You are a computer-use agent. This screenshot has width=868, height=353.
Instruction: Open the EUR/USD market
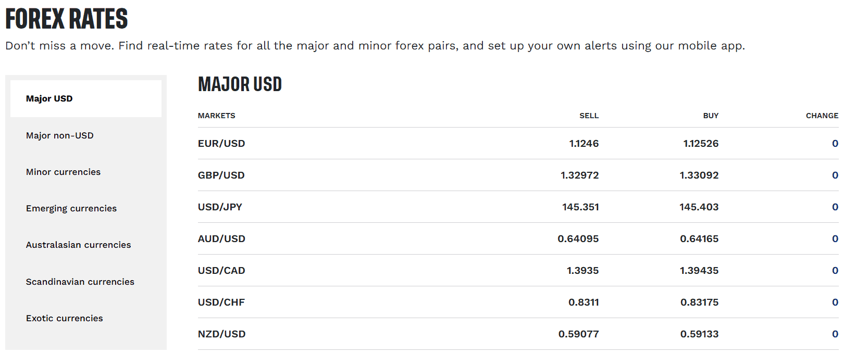(x=221, y=144)
